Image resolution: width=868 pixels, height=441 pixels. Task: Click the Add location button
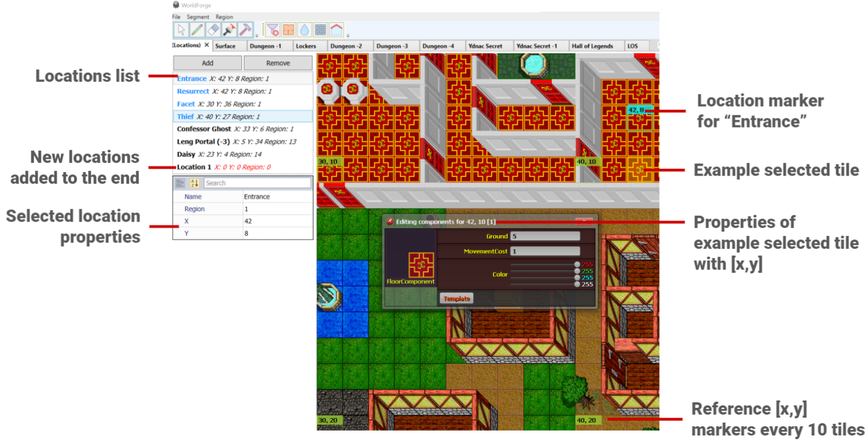[208, 63]
